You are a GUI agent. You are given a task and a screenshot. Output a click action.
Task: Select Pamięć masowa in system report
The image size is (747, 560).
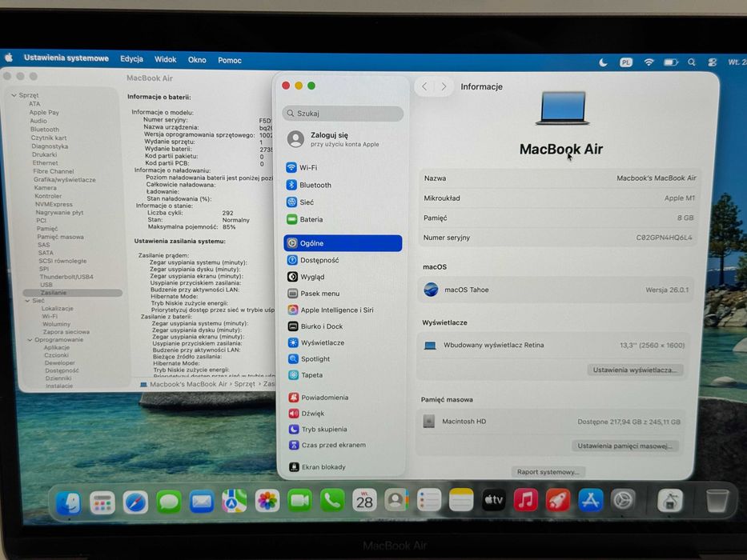60,237
